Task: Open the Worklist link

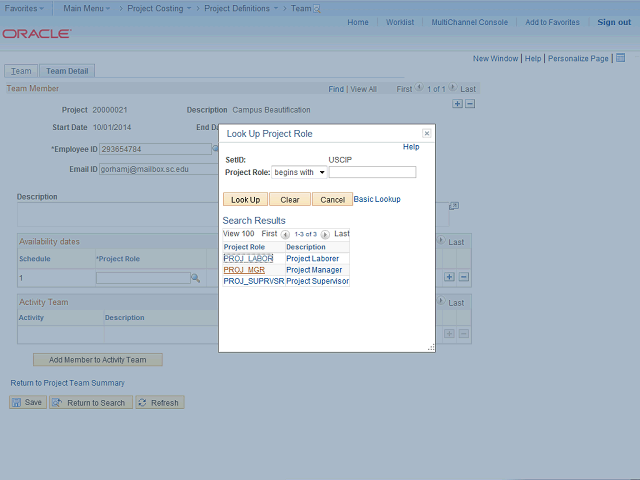Action: click(x=400, y=22)
